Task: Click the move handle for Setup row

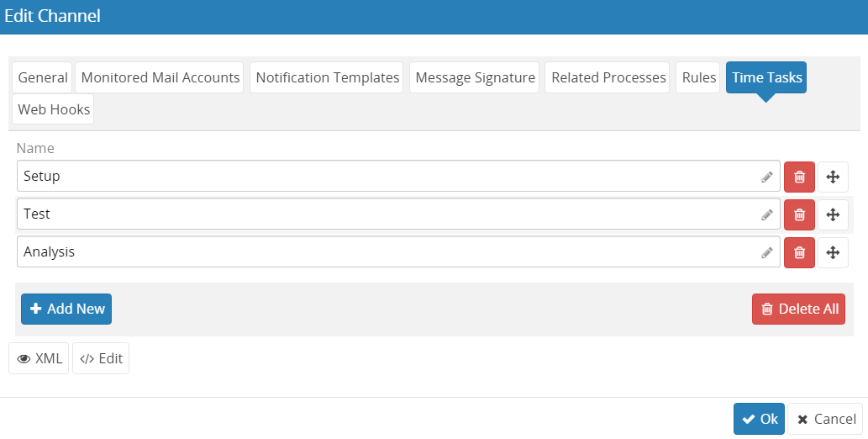Action: pos(833,177)
